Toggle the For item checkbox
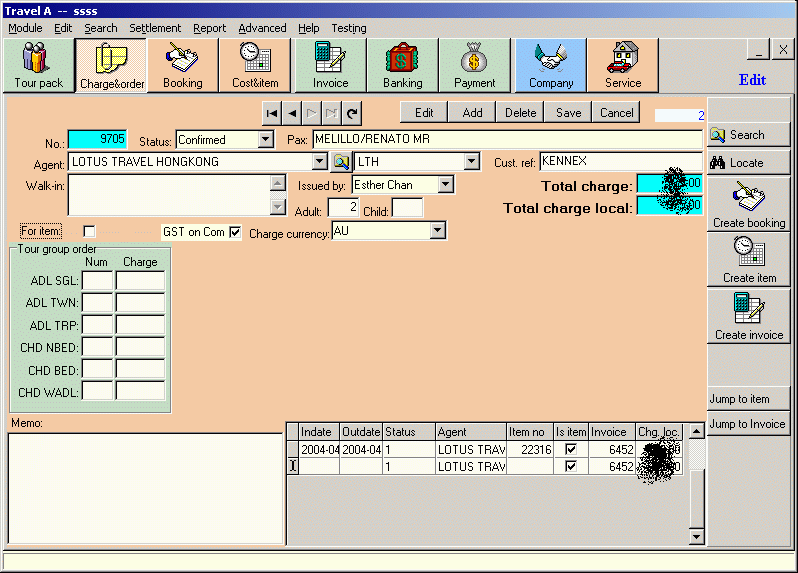Image resolution: width=798 pixels, height=573 pixels. 89,232
